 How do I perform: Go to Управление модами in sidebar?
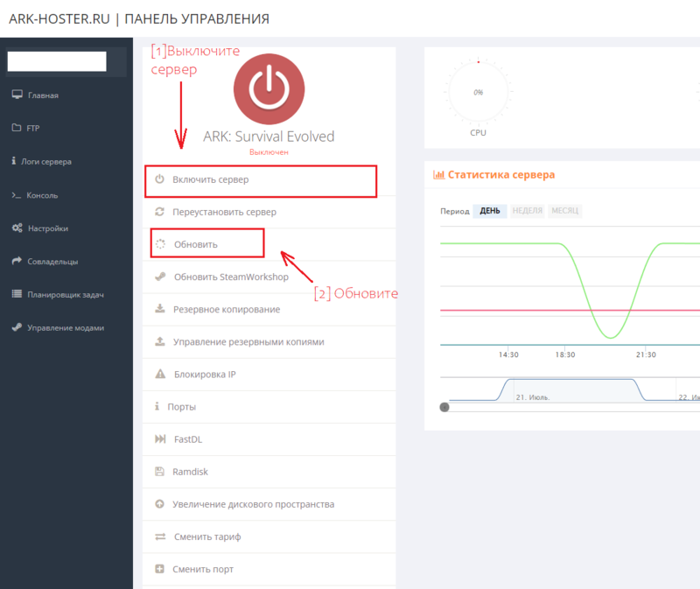[65, 328]
